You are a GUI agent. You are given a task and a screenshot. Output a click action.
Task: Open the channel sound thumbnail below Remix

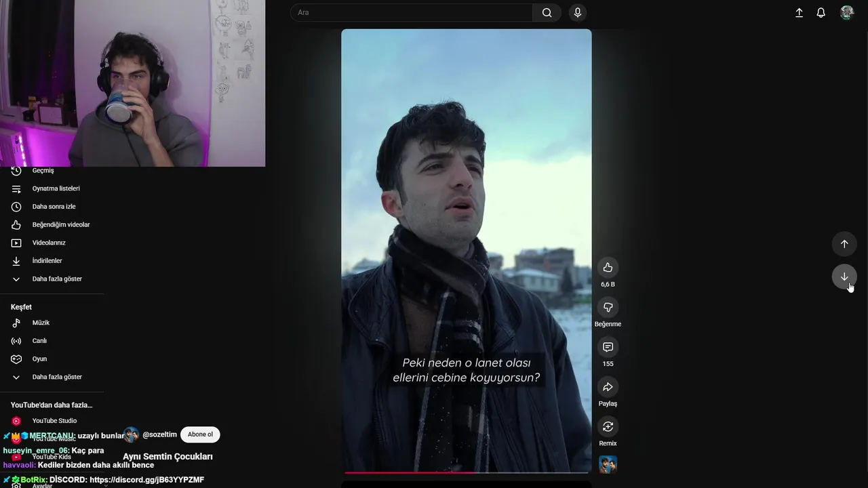tap(608, 464)
